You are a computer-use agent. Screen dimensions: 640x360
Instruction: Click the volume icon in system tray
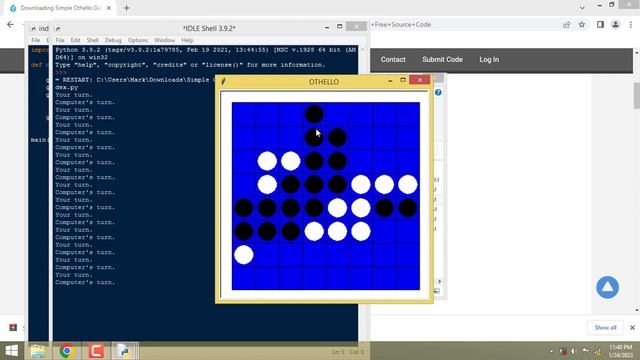point(573,351)
